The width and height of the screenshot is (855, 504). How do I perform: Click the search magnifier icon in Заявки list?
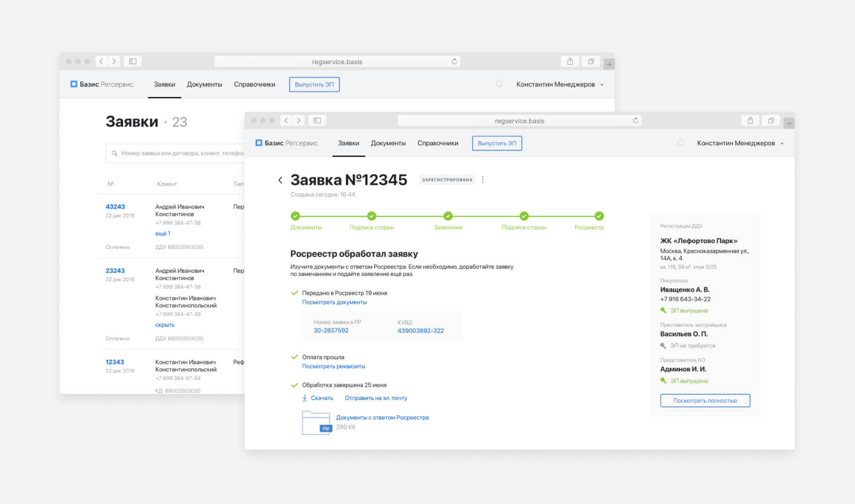pyautogui.click(x=115, y=153)
